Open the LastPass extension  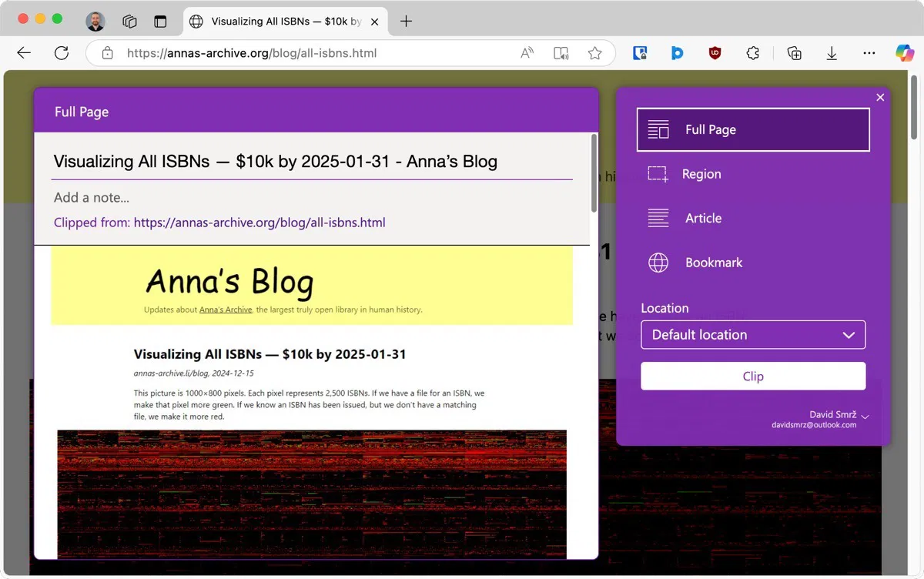pyautogui.click(x=640, y=53)
